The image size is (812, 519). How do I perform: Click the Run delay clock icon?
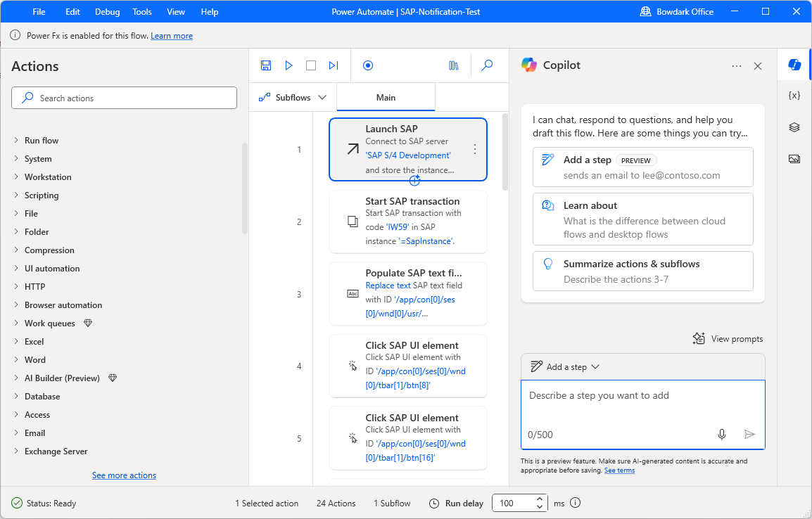pos(434,503)
